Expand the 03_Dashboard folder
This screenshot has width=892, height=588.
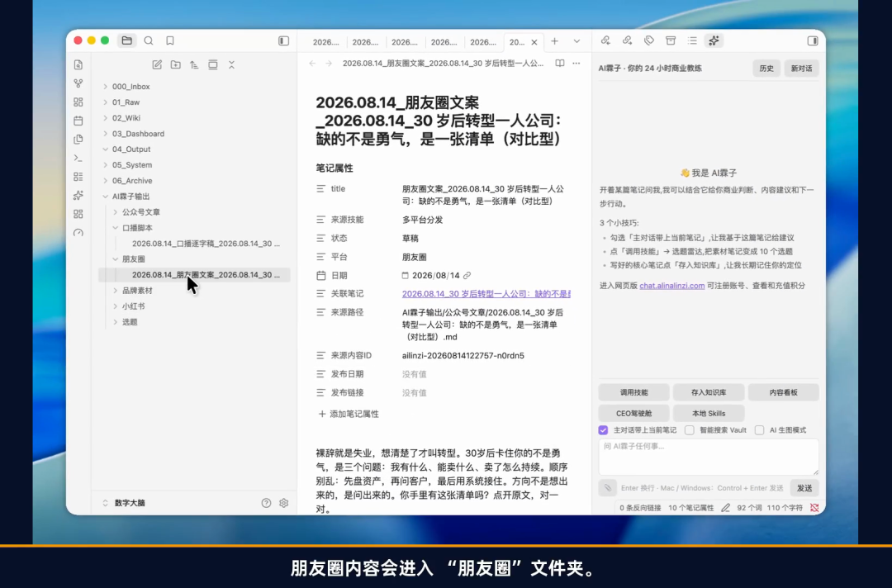pyautogui.click(x=138, y=134)
